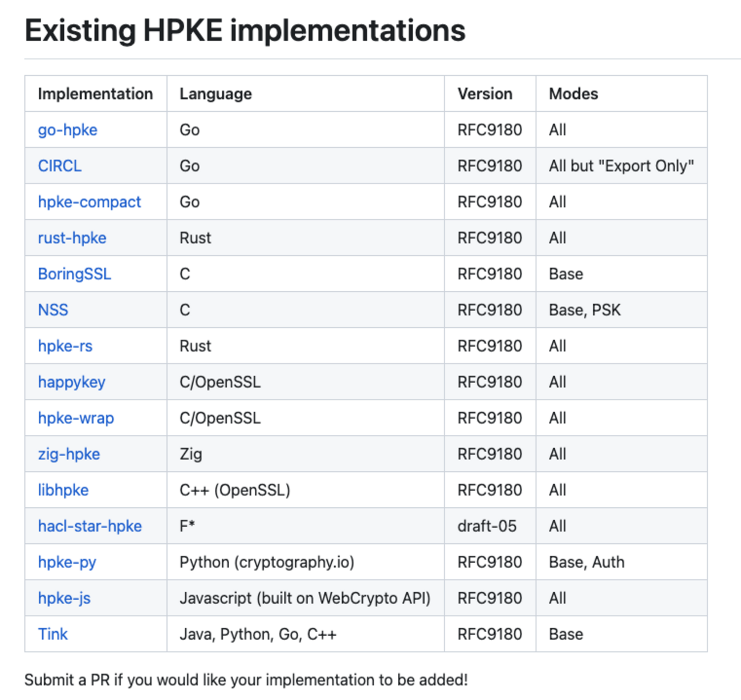Click the Language column header
The width and height of the screenshot is (741, 700).
[x=215, y=94]
